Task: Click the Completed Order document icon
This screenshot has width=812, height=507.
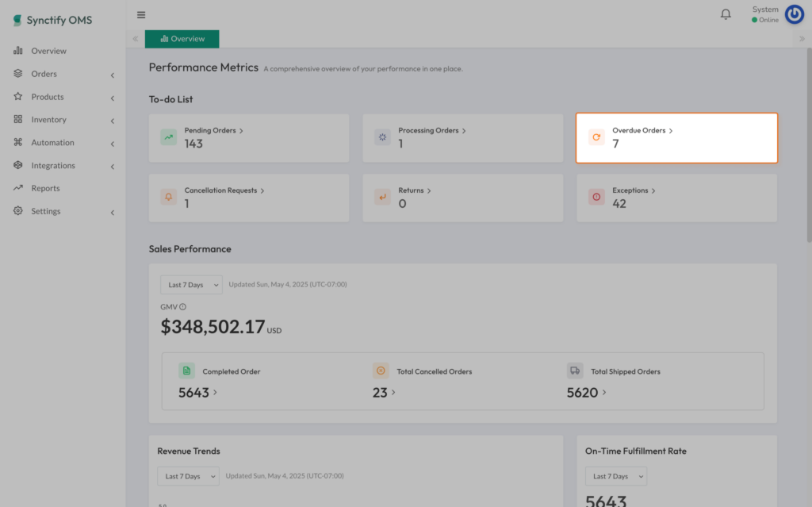Action: point(186,371)
